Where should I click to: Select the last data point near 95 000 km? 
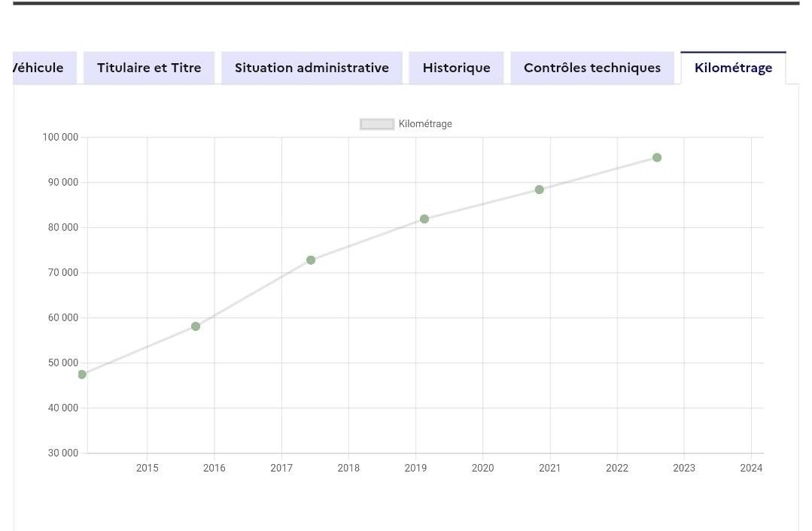pyautogui.click(x=657, y=157)
